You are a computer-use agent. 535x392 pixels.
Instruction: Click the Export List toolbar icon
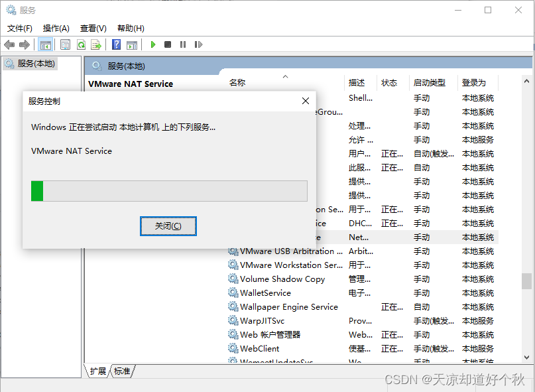pos(96,44)
